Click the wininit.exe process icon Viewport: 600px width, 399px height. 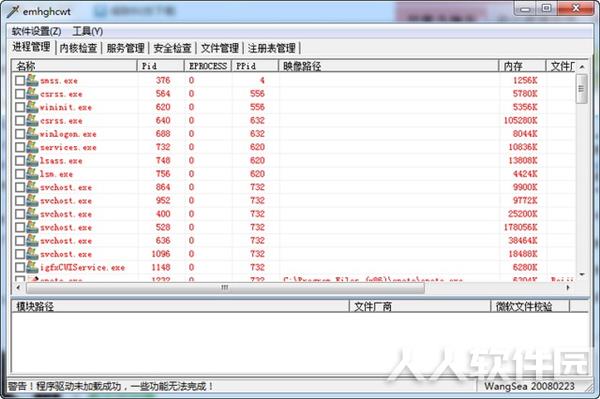click(x=32, y=107)
